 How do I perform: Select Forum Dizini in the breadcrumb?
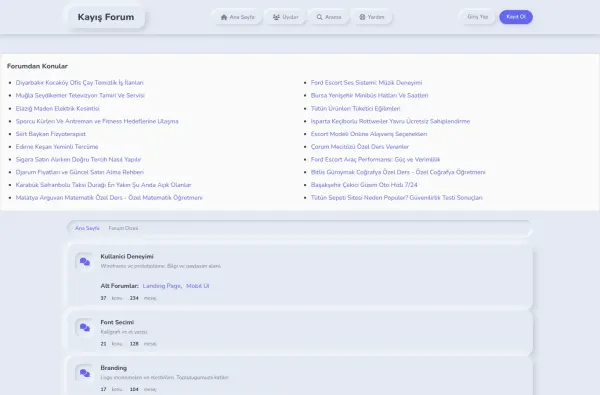(123, 228)
